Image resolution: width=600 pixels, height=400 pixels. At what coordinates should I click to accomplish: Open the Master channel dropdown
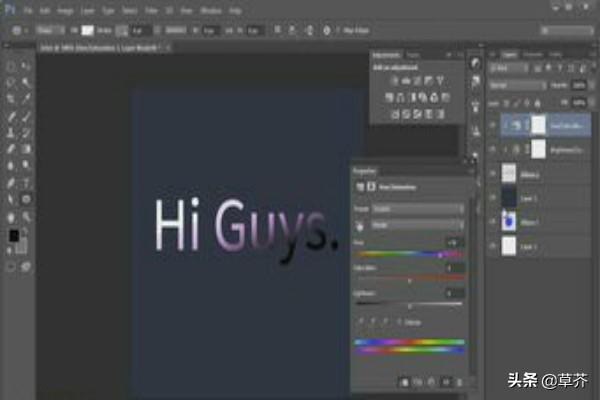click(x=417, y=225)
